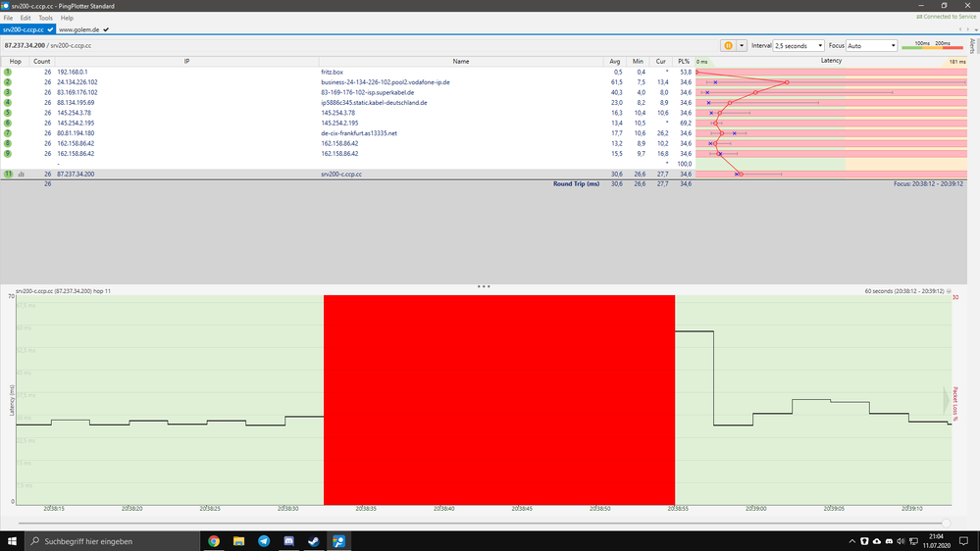Show hidden system tray icons
980x551 pixels.
pos(851,541)
